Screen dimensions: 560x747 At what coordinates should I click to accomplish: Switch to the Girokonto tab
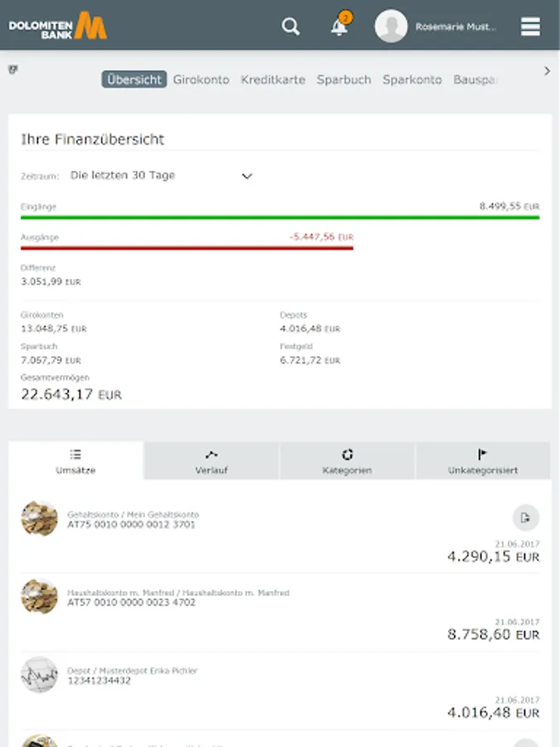[201, 80]
